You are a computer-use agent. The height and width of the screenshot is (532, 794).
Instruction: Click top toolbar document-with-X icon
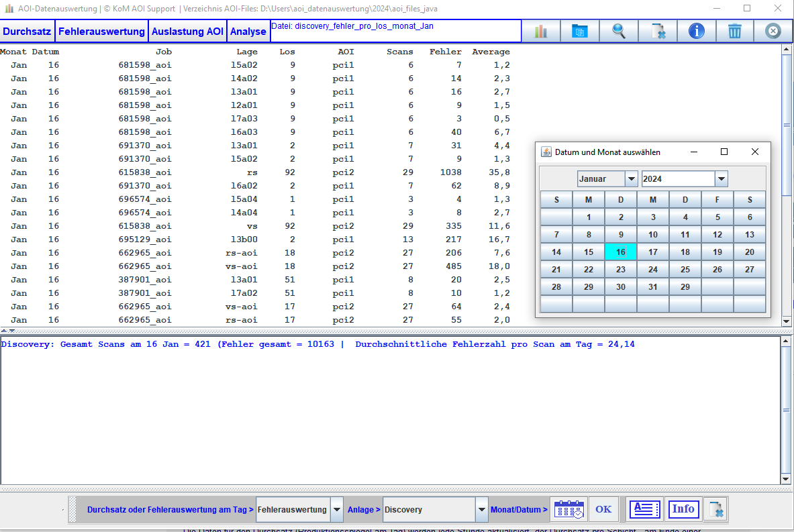(x=657, y=32)
